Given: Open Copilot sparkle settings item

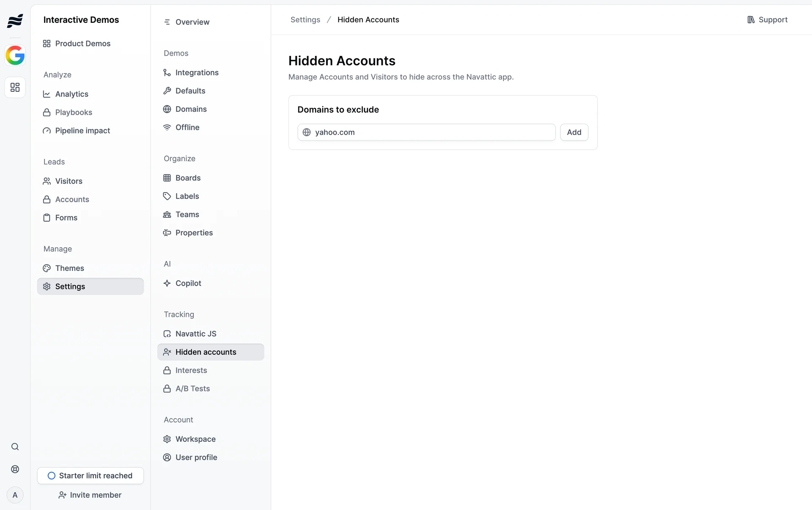Looking at the screenshot, I should (x=188, y=284).
